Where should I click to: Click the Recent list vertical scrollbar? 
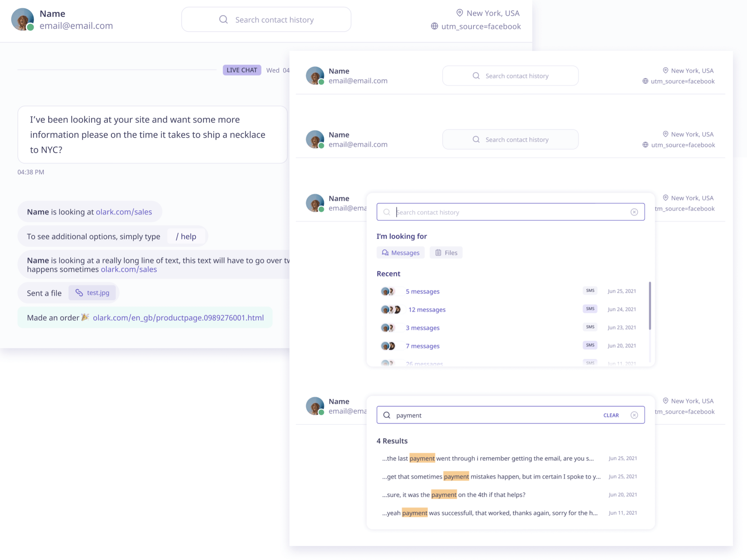(x=650, y=305)
